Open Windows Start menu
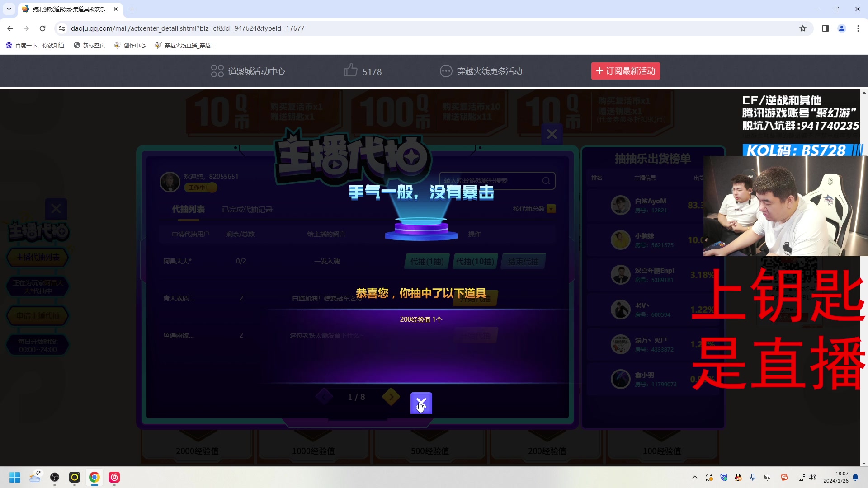868x488 pixels. pos(15,477)
